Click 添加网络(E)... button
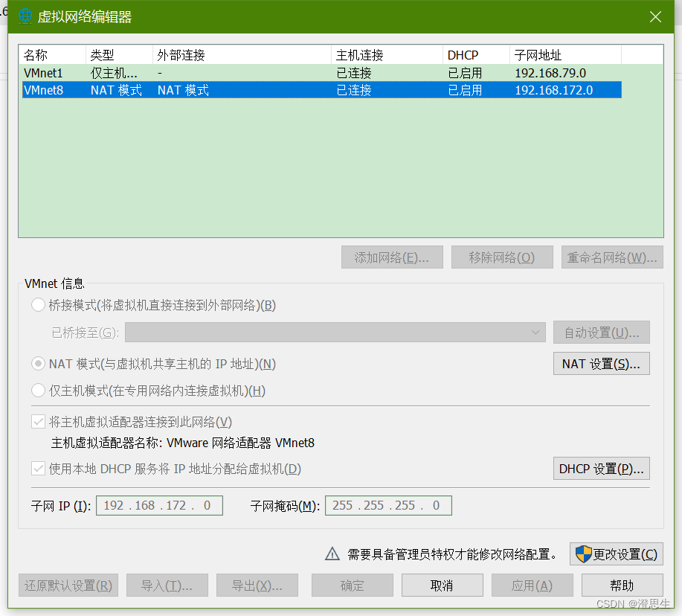682x616 pixels. [392, 257]
